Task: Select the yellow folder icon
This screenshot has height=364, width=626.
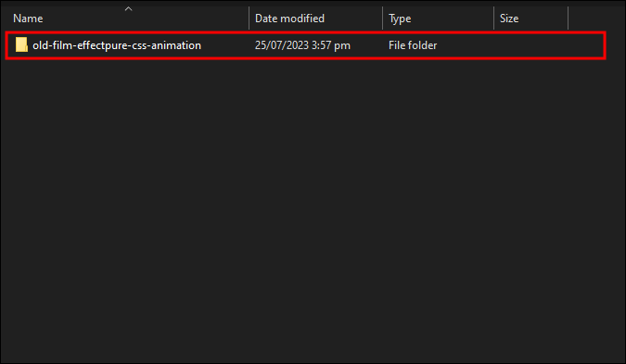Action: [x=21, y=44]
